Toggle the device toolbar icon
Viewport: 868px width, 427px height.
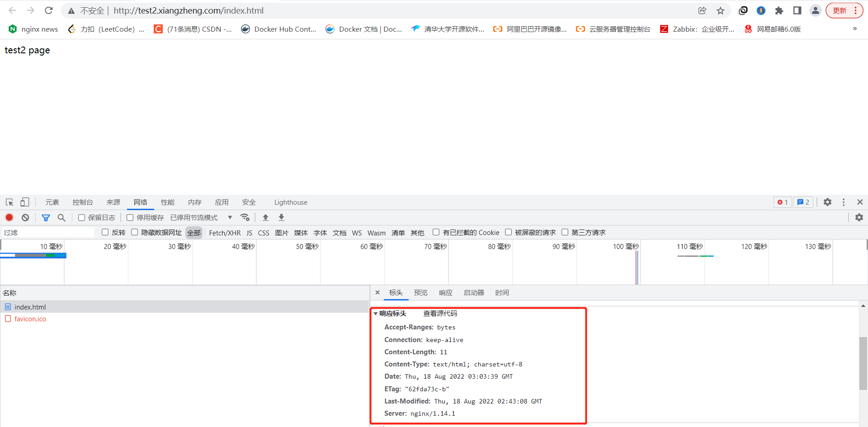(25, 202)
